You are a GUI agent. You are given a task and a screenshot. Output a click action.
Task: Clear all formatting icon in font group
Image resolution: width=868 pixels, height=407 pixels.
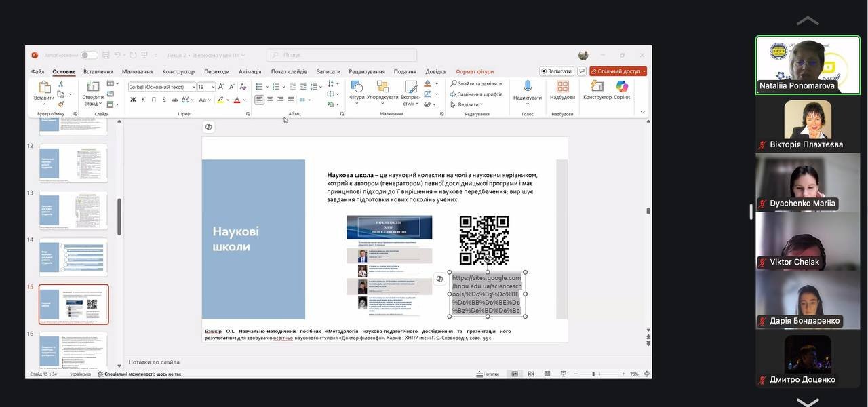pos(243,87)
